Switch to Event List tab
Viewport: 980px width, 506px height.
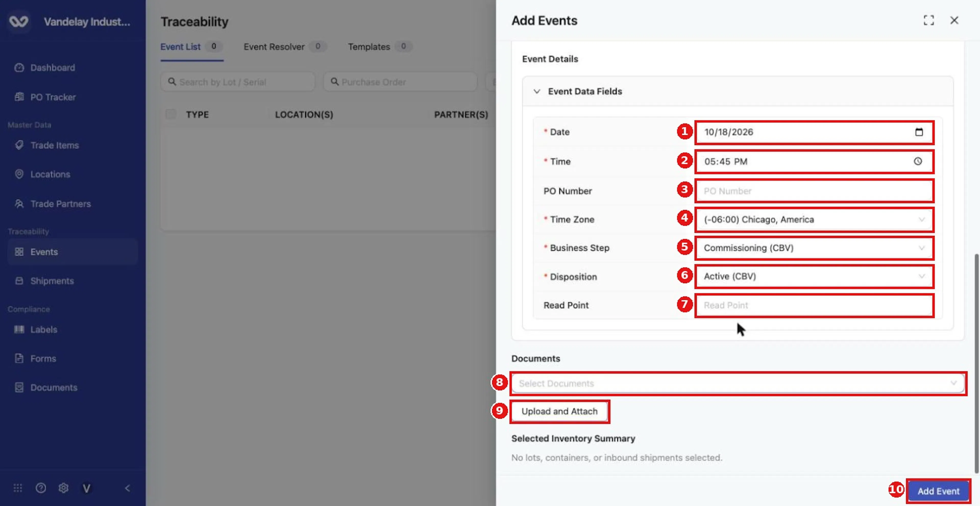[x=191, y=47]
